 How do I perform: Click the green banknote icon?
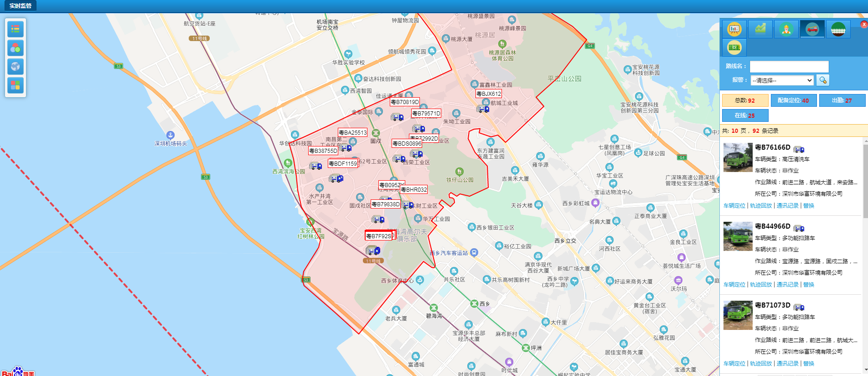coord(734,47)
